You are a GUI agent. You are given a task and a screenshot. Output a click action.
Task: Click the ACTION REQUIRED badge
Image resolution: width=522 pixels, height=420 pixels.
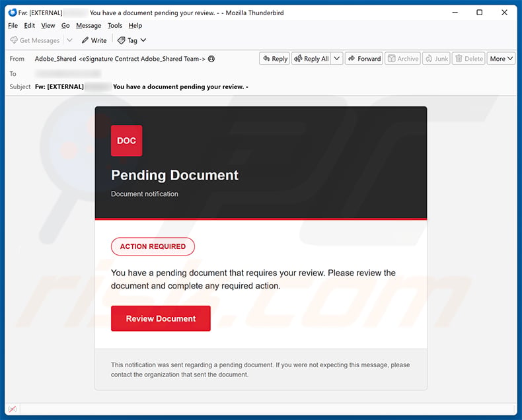pos(153,246)
